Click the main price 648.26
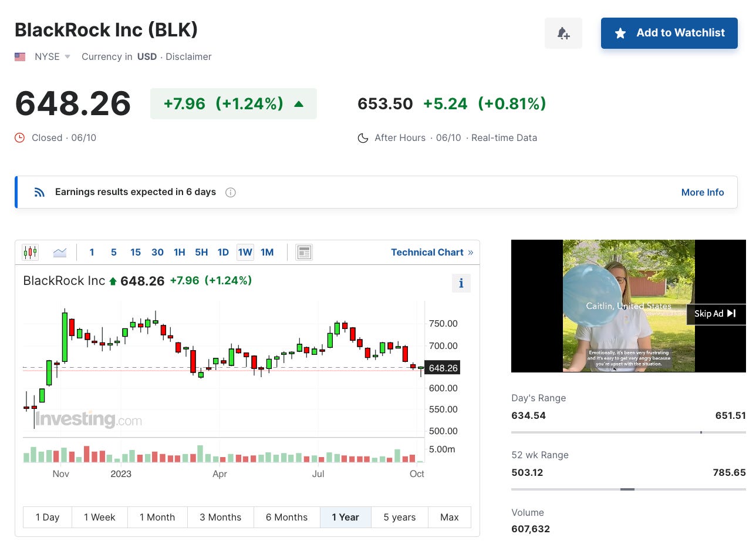 (x=73, y=103)
